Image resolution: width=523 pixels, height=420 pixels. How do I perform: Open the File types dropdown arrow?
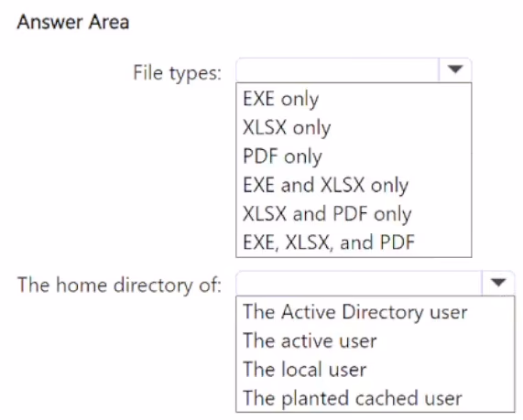(455, 70)
